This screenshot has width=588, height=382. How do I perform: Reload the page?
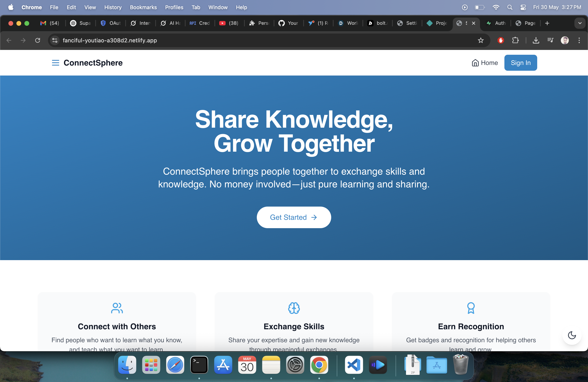coord(38,40)
